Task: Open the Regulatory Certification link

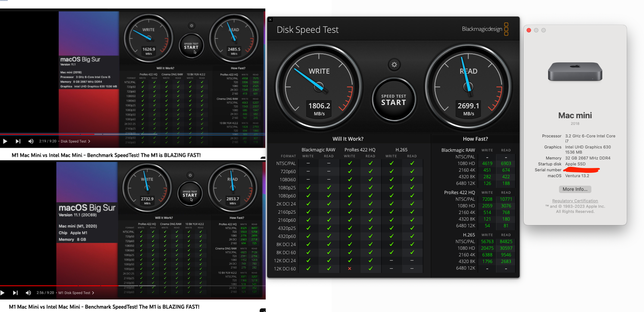Action: tap(575, 201)
